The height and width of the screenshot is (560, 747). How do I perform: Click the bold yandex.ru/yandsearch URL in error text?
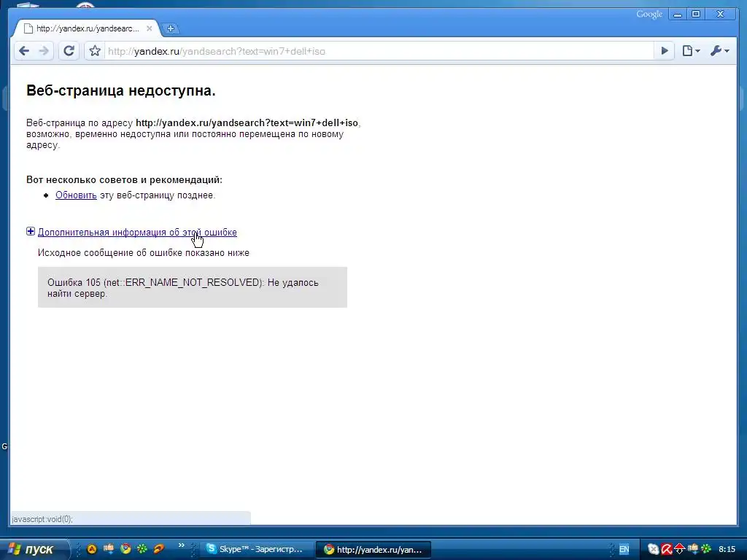pos(247,122)
